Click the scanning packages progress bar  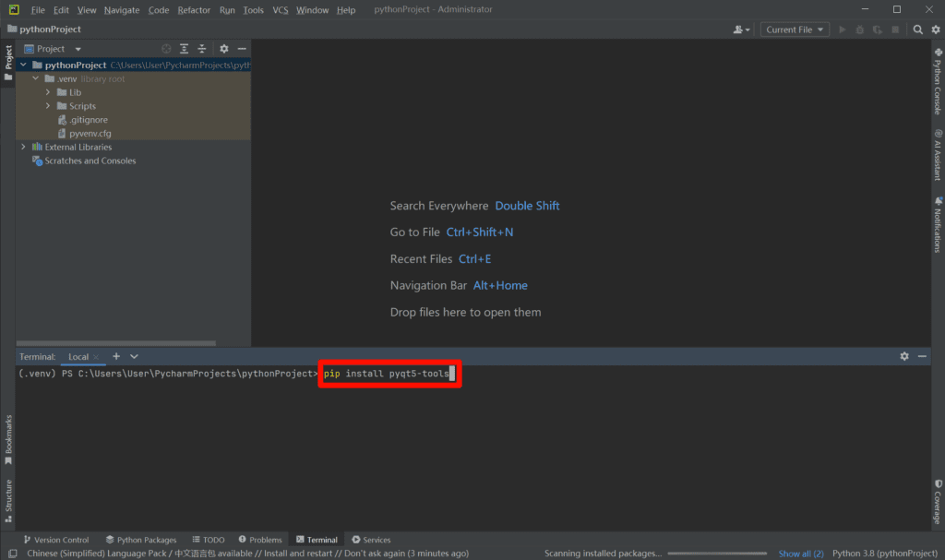pos(717,554)
